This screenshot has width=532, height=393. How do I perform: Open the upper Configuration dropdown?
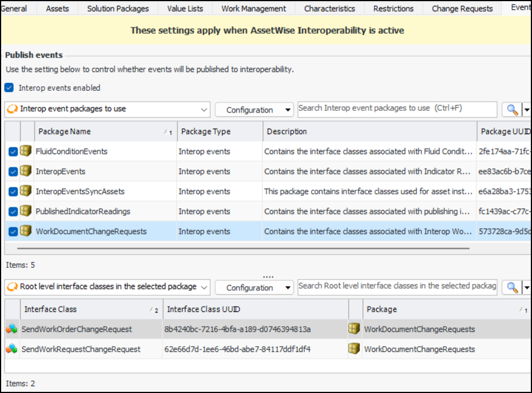(x=254, y=110)
